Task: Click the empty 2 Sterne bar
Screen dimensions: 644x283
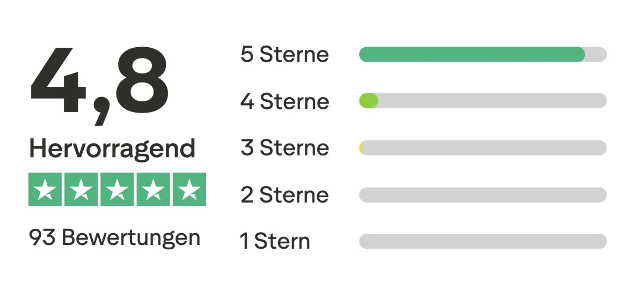Action: tap(483, 195)
